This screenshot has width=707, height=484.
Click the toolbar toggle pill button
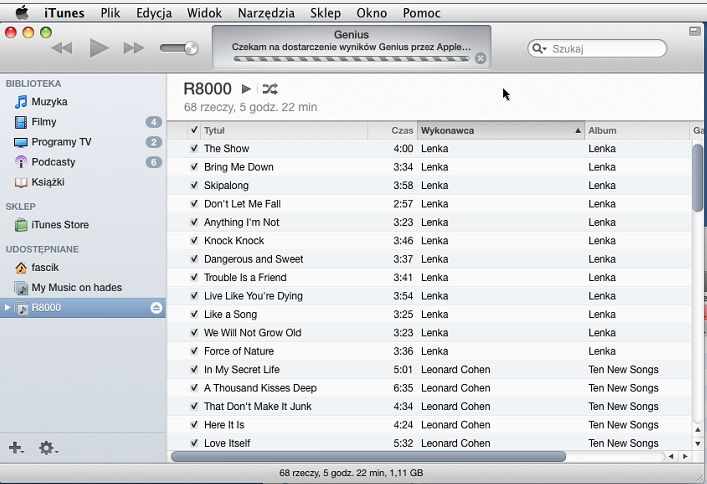(x=695, y=31)
